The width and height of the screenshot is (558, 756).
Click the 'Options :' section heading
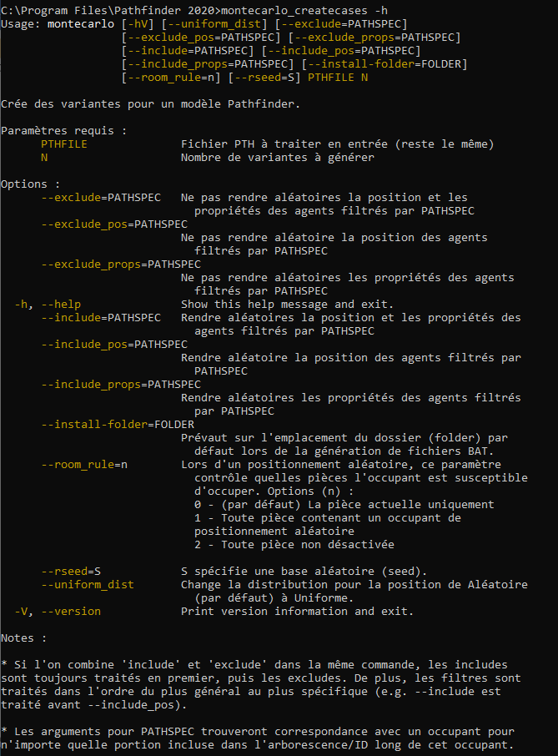click(x=31, y=184)
